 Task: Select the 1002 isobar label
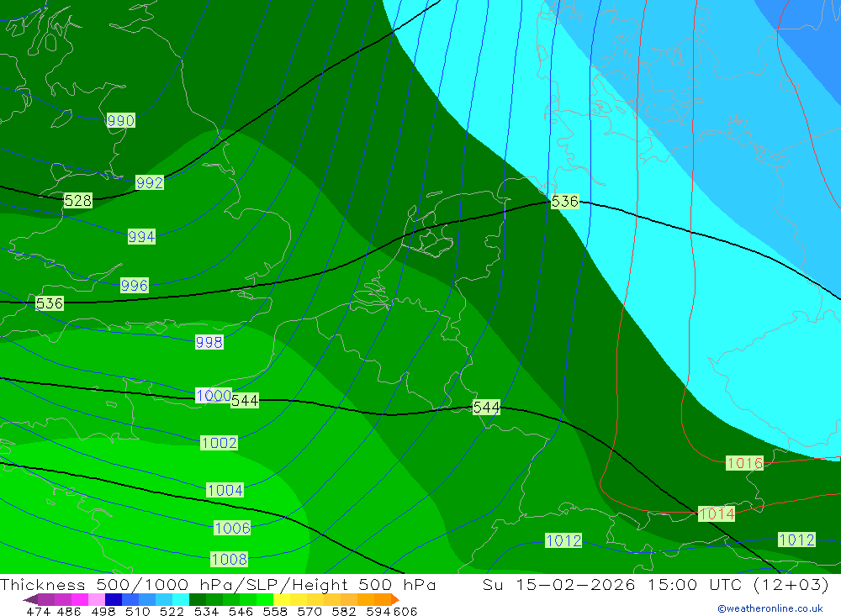point(219,443)
